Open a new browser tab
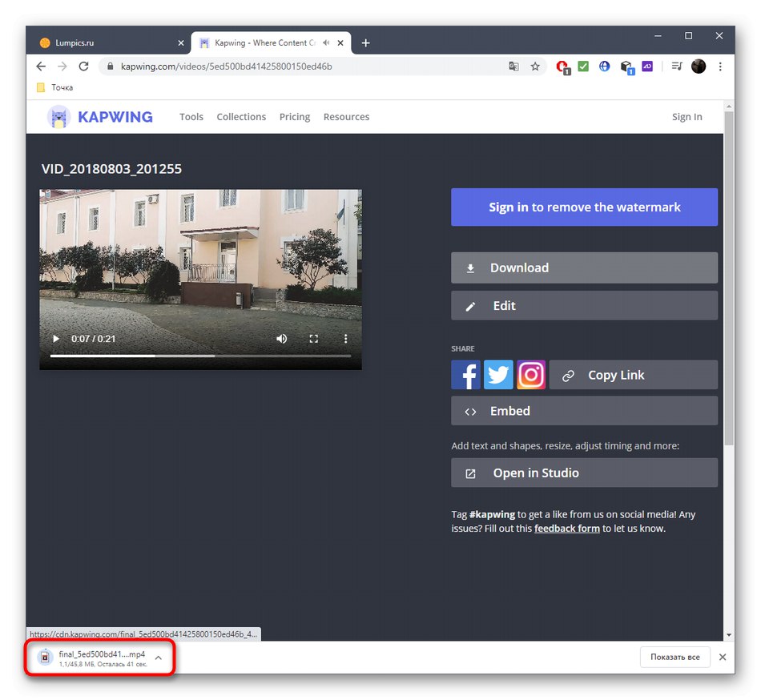This screenshot has width=761, height=700. [366, 43]
